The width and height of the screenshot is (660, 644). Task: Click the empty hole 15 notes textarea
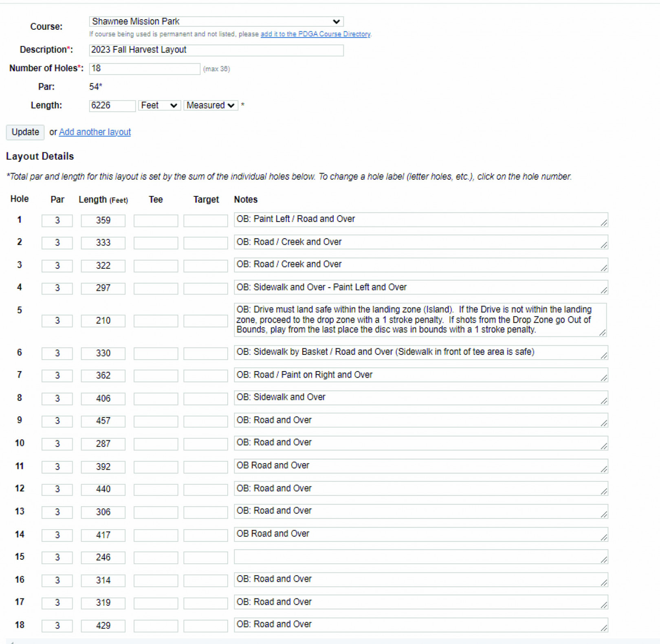(421, 557)
